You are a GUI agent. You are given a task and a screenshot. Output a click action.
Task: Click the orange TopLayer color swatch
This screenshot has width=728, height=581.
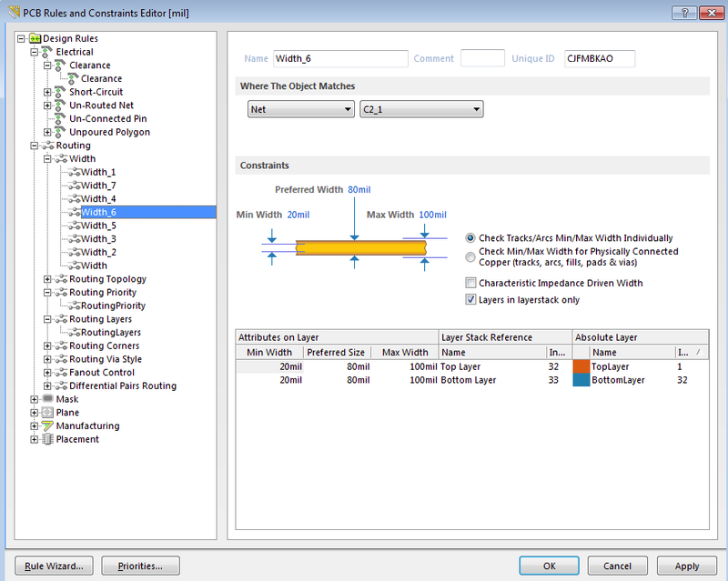pos(581,366)
